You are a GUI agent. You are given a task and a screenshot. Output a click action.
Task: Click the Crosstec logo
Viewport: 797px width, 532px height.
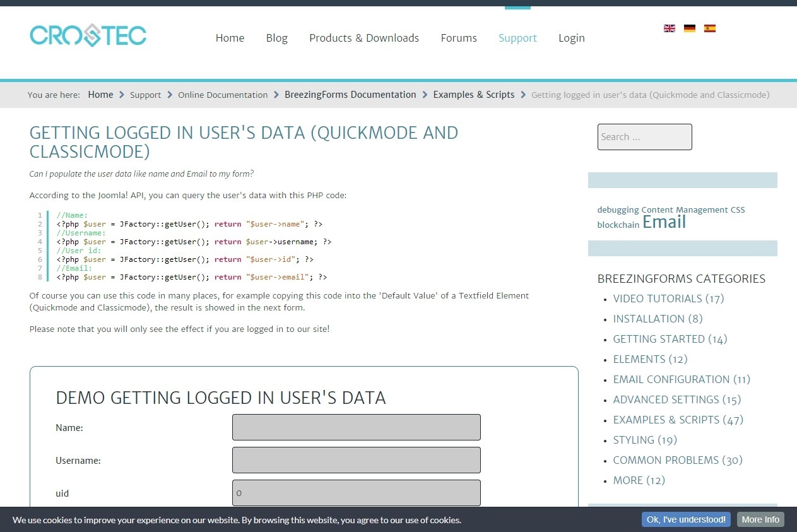coord(88,35)
